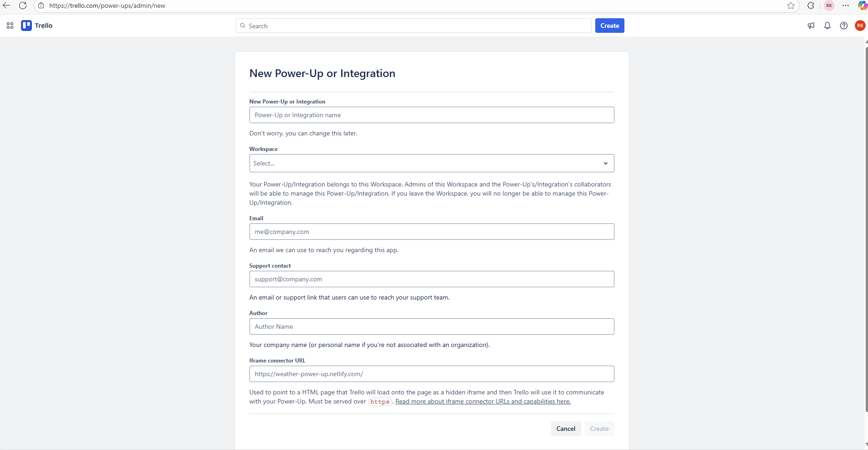Click the page scrollbar on the right

click(865, 228)
